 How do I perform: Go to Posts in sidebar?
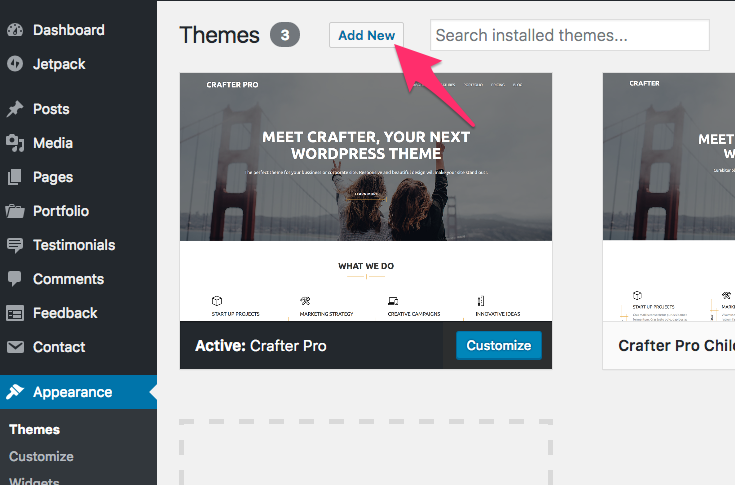[x=78, y=109]
